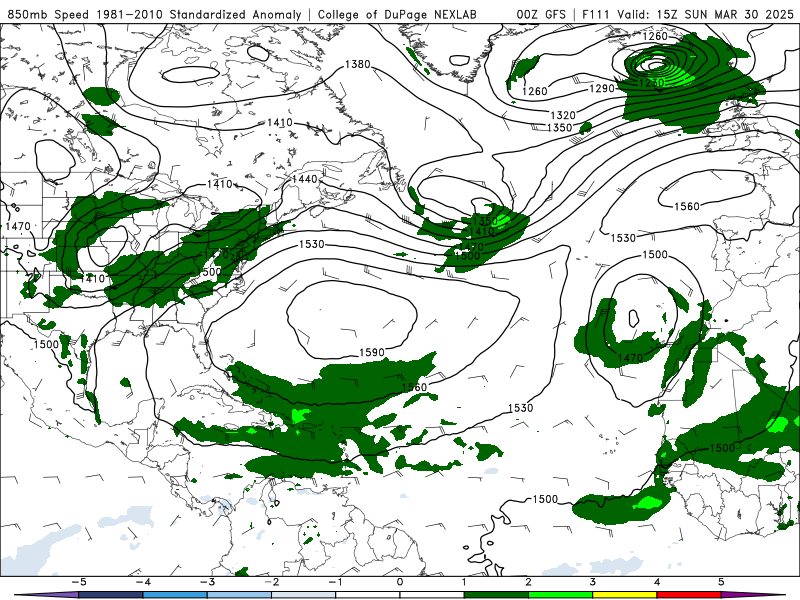Click the '−3' tick label on color bar
Screen dimensions: 800x600
coord(207,582)
